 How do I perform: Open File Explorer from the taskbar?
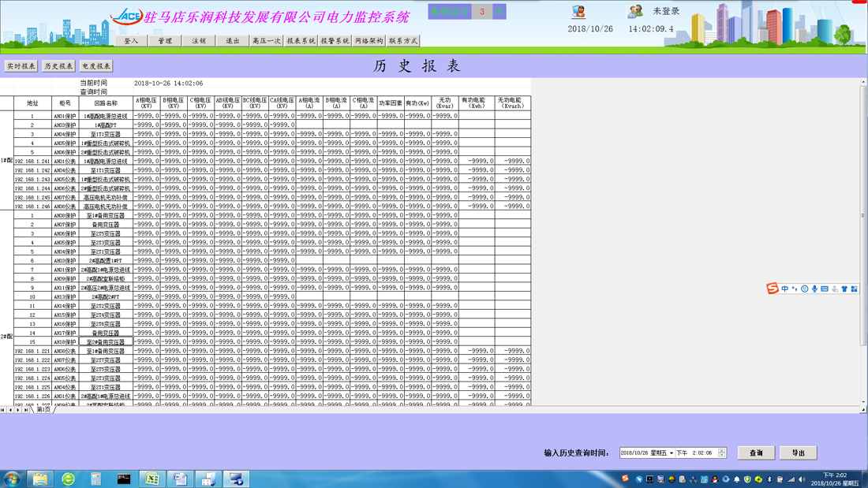[x=40, y=479]
